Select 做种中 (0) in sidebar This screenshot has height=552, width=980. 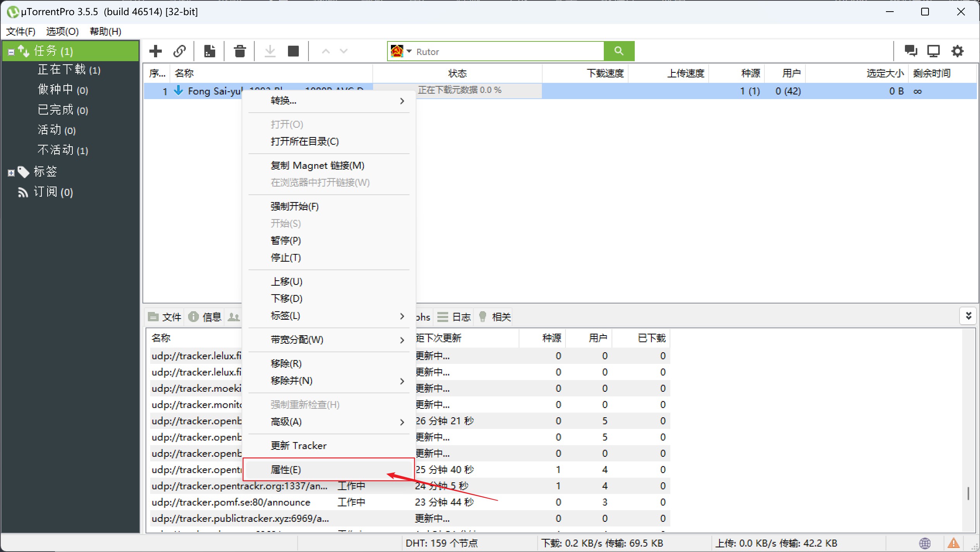coord(63,90)
